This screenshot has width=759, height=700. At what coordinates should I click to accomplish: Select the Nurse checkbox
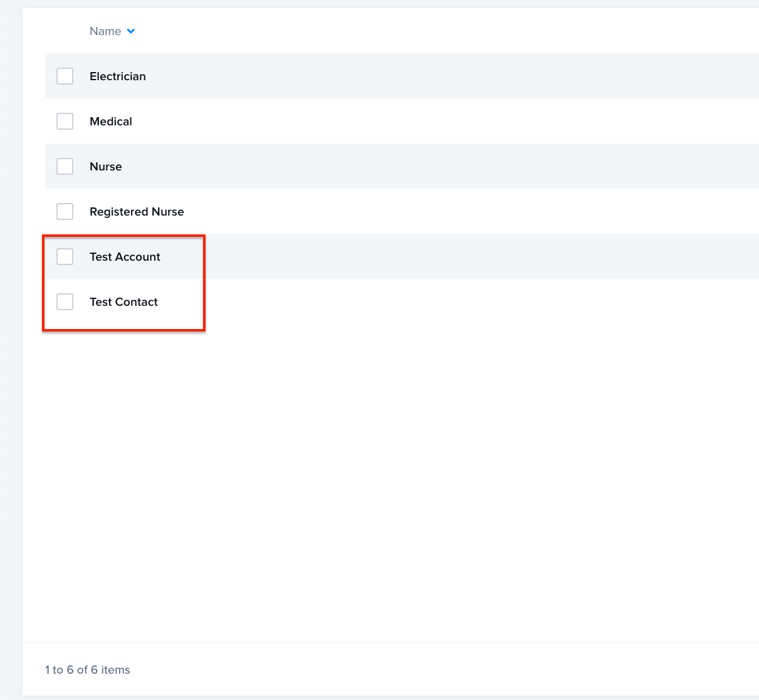[x=65, y=167]
